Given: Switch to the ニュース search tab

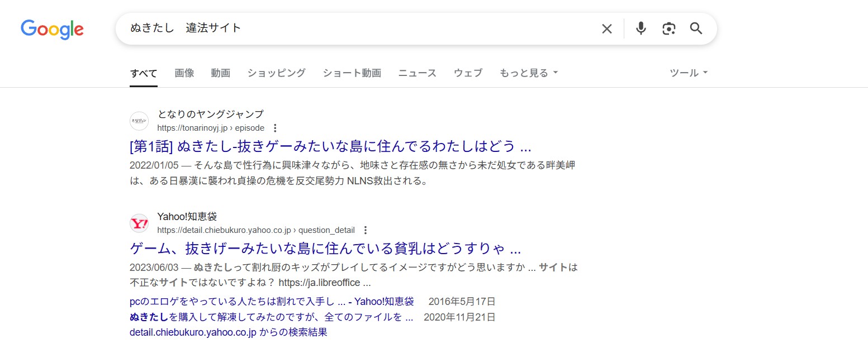Looking at the screenshot, I should (x=417, y=73).
